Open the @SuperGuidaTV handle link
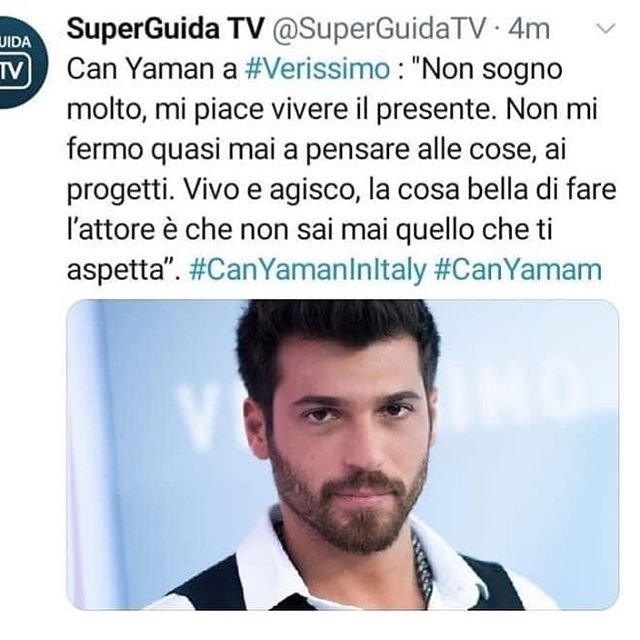Viewport: 640px width, 640px height. click(378, 29)
